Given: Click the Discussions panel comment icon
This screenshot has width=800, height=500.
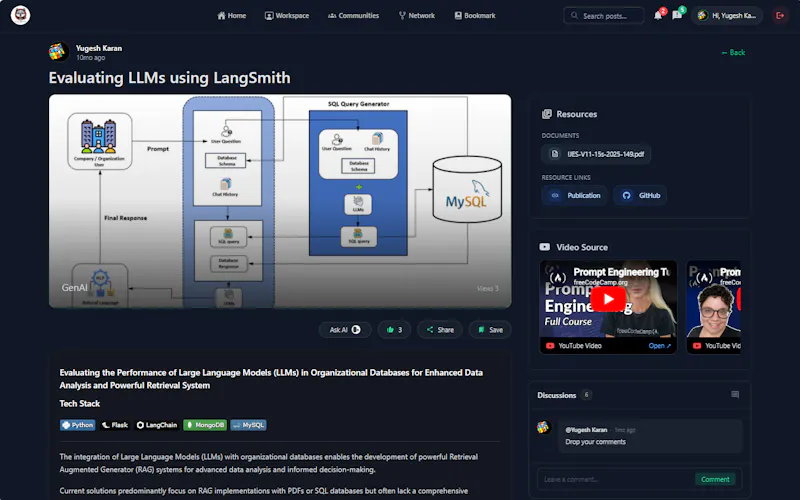Looking at the screenshot, I should point(735,394).
